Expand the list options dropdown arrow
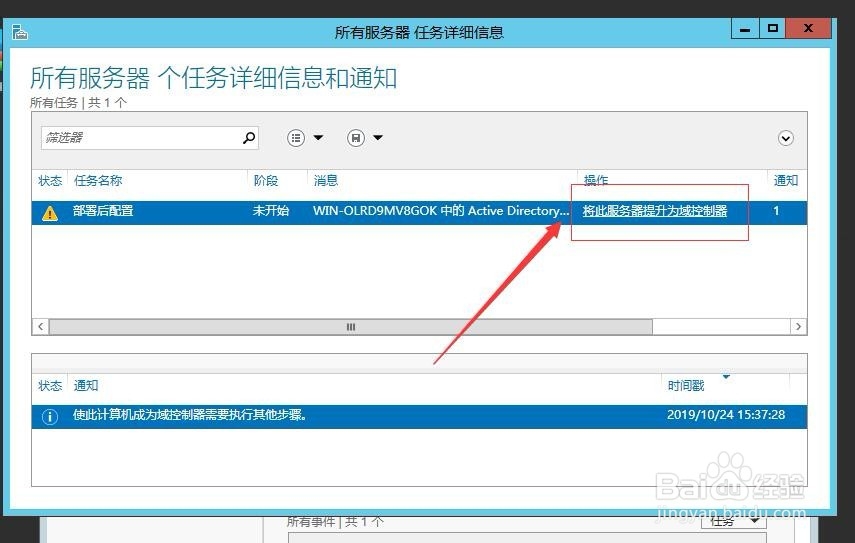Viewport: 855px width, 543px height. 318,137
